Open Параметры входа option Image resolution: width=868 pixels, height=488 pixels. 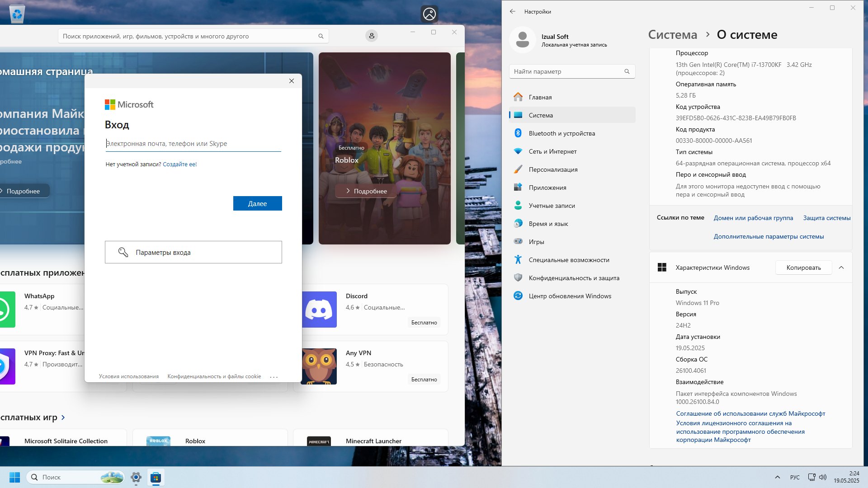(193, 252)
